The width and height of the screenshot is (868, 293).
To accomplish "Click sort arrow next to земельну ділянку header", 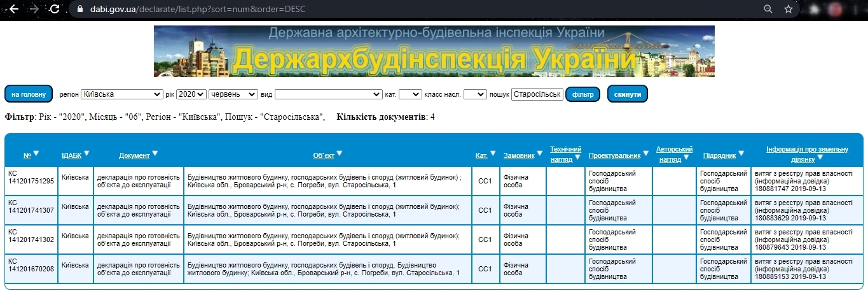I will click(x=820, y=157).
